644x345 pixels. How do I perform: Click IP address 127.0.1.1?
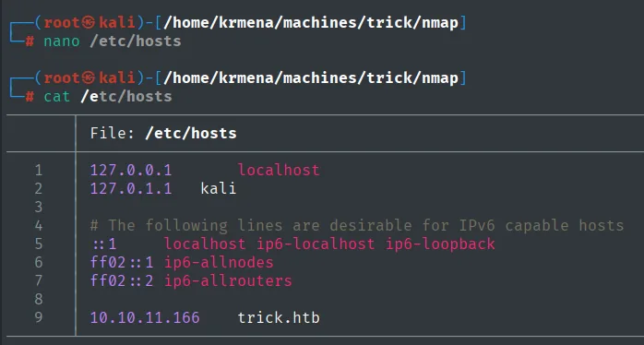coord(131,188)
